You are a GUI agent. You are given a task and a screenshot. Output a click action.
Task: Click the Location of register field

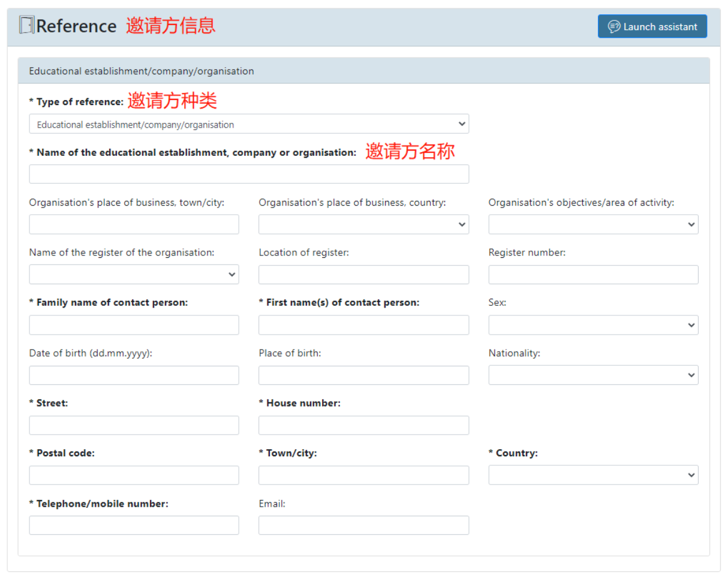tap(364, 274)
